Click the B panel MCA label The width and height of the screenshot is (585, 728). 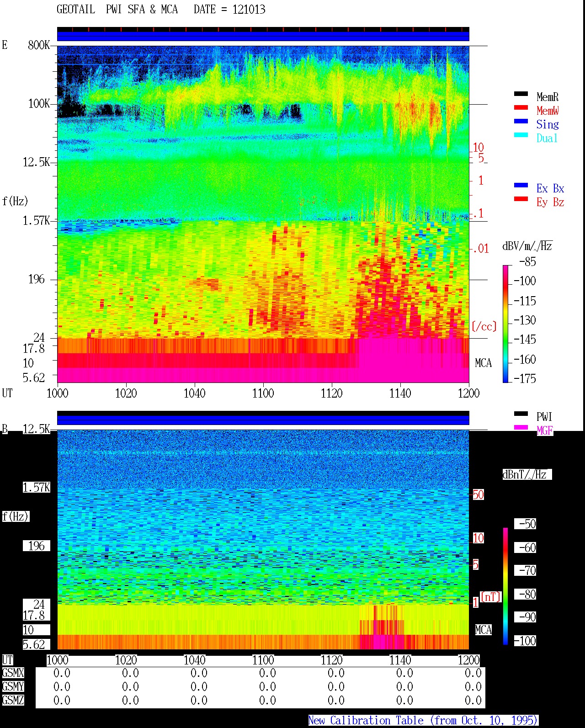point(483,630)
